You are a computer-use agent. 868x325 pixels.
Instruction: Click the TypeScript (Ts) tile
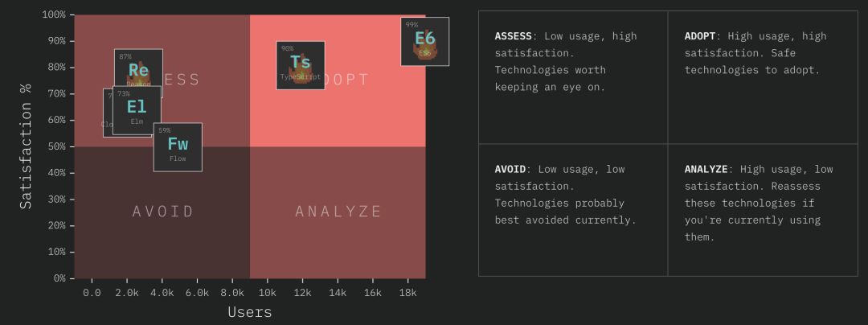click(301, 65)
